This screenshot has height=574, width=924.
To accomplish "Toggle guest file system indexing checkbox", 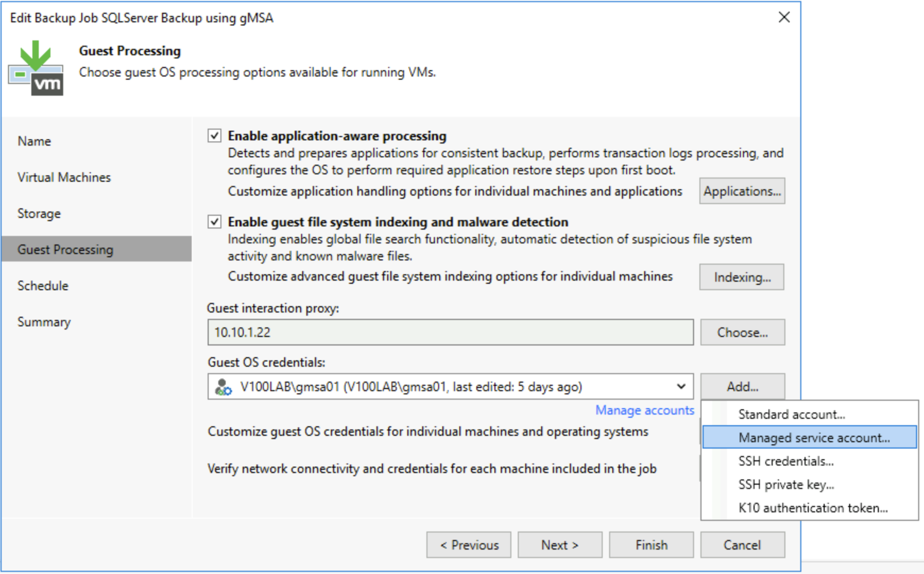I will pos(215,222).
